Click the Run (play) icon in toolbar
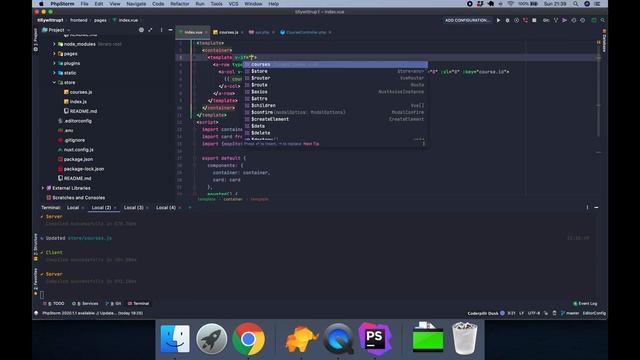The image size is (640, 360). (x=498, y=20)
